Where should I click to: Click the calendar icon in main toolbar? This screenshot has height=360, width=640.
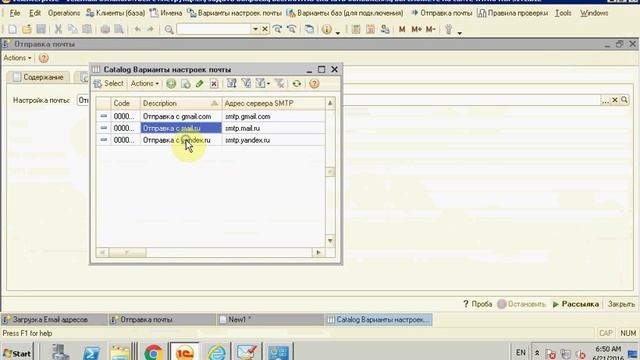pos(370,29)
